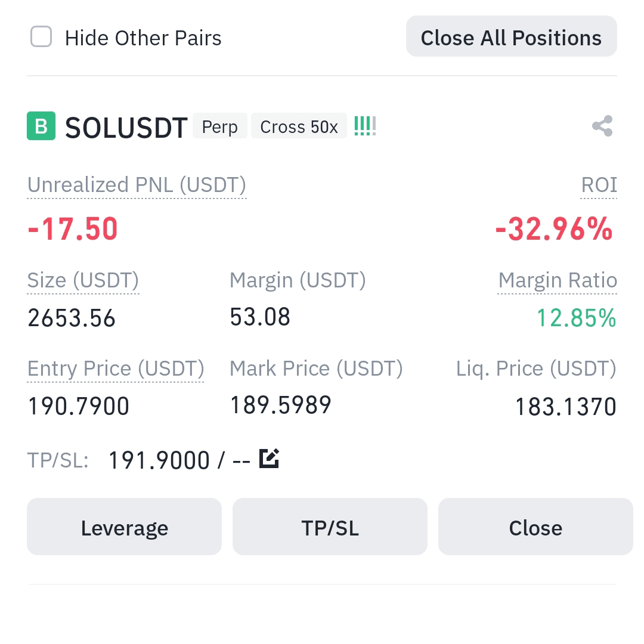644x644 pixels.
Task: Click the underlined ROI label
Action: click(x=599, y=185)
